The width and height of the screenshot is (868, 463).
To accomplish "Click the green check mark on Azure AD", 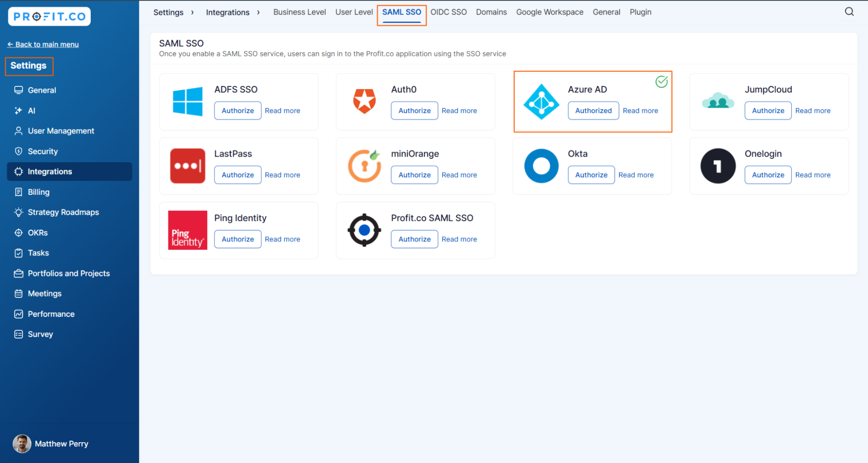I will pos(661,82).
